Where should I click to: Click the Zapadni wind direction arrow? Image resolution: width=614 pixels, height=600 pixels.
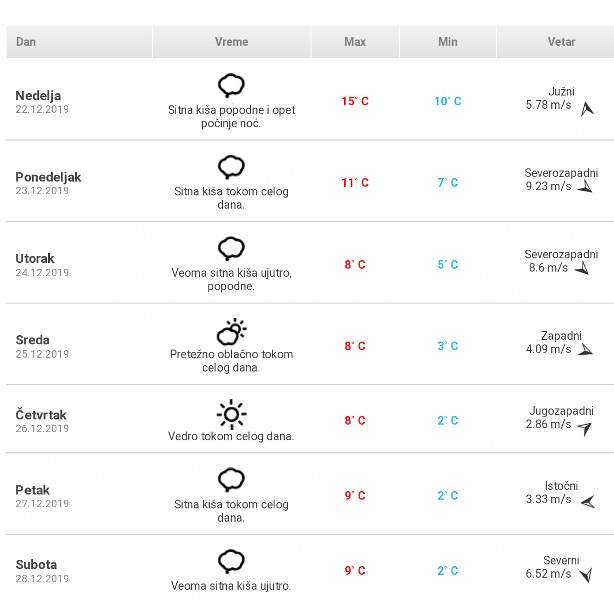click(586, 350)
